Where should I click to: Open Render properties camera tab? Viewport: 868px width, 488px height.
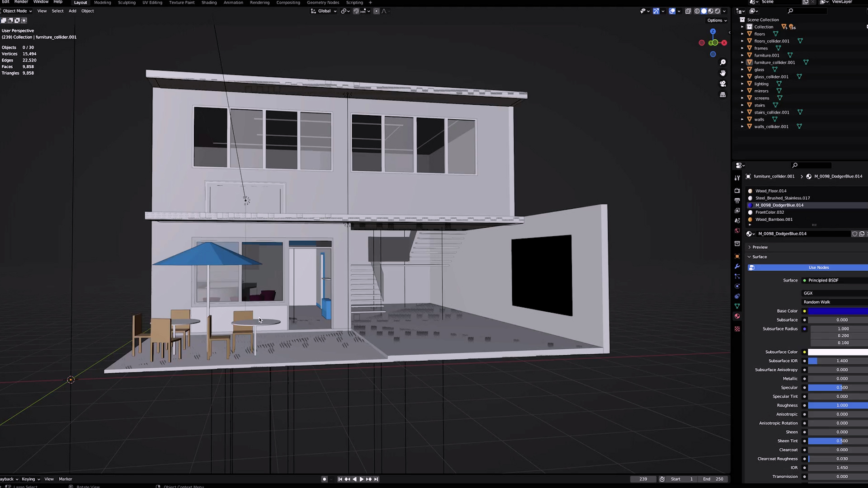coord(737,191)
